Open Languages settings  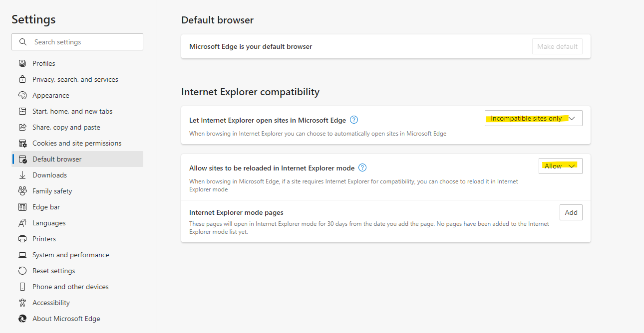point(77,223)
